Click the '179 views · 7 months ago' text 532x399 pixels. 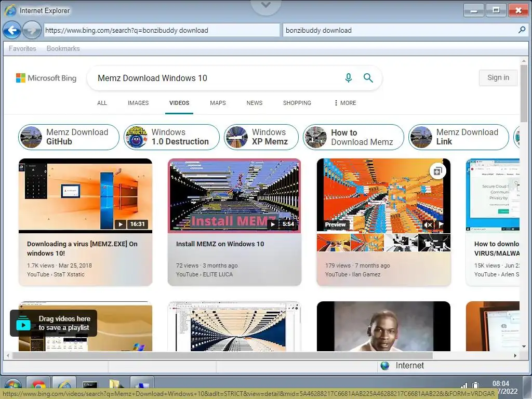[357, 265]
